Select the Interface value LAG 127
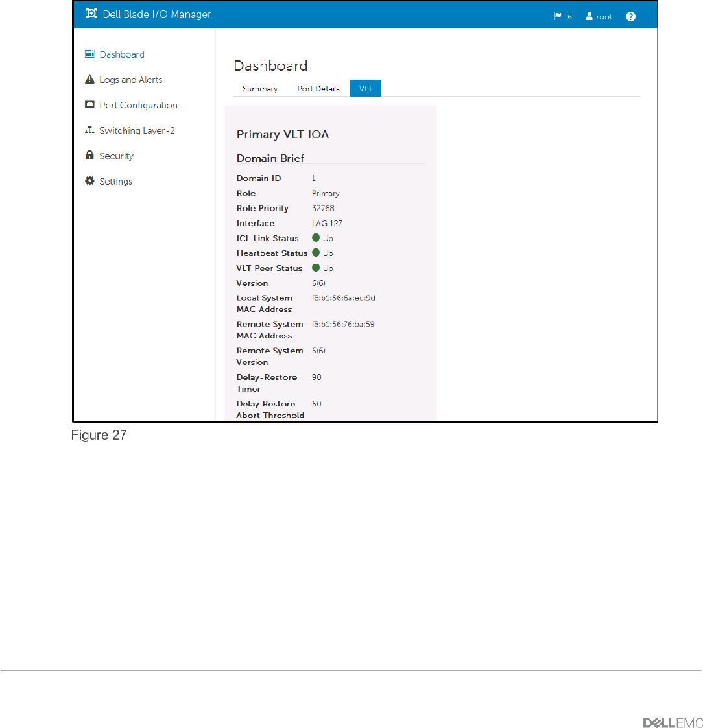The width and height of the screenshot is (703, 728). [327, 223]
